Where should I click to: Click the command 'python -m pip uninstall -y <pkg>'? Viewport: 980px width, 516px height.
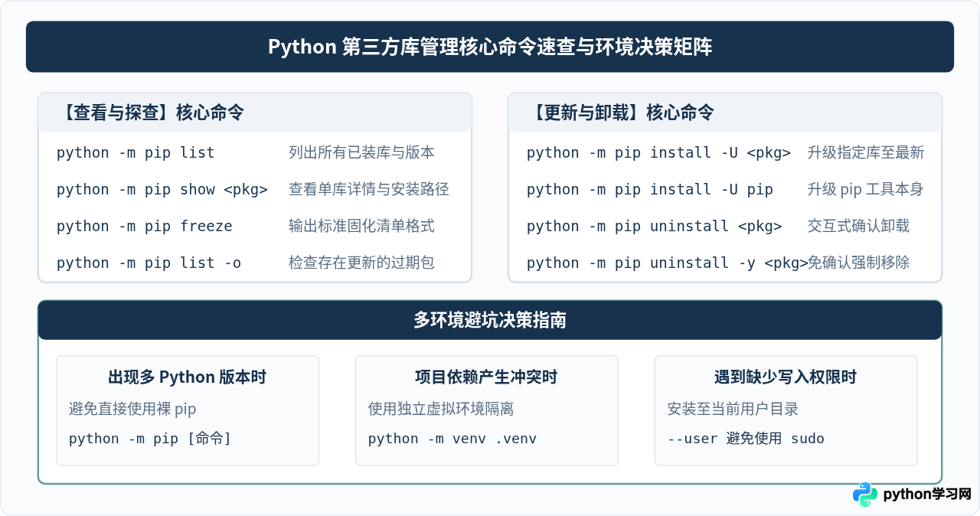[x=668, y=263]
